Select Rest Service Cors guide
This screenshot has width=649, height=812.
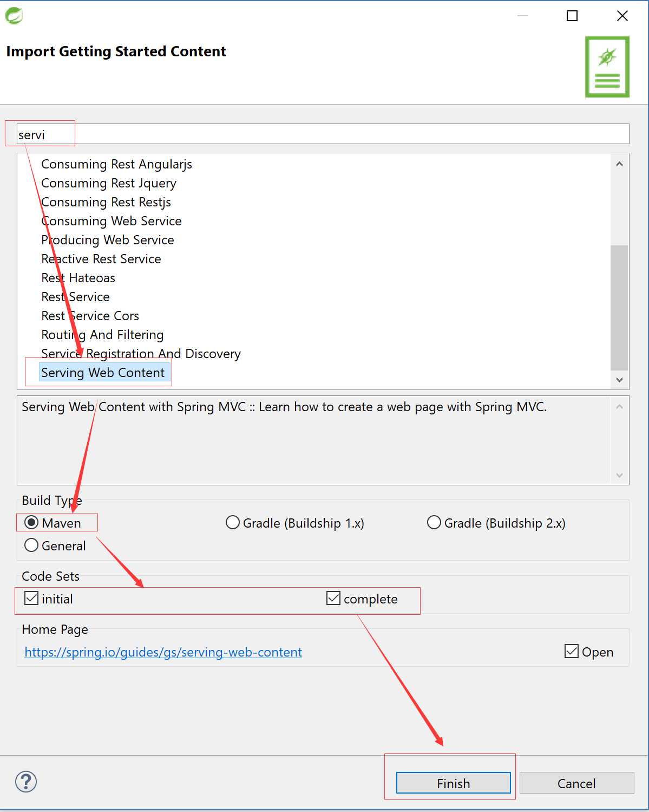pos(90,316)
